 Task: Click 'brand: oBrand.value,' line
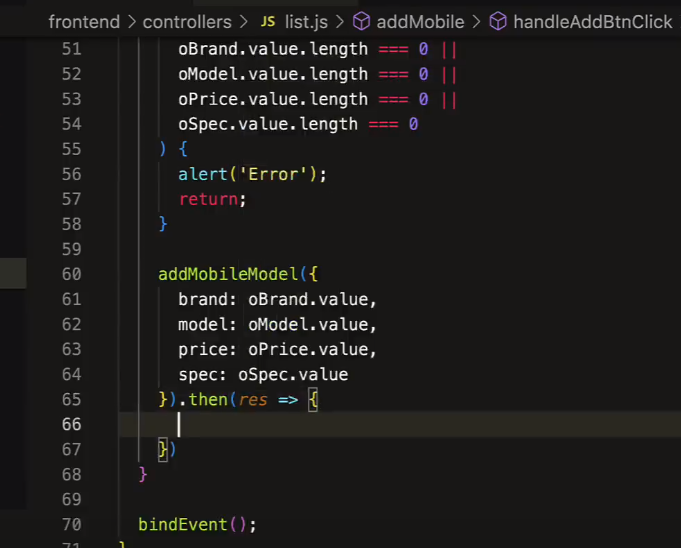(277, 300)
